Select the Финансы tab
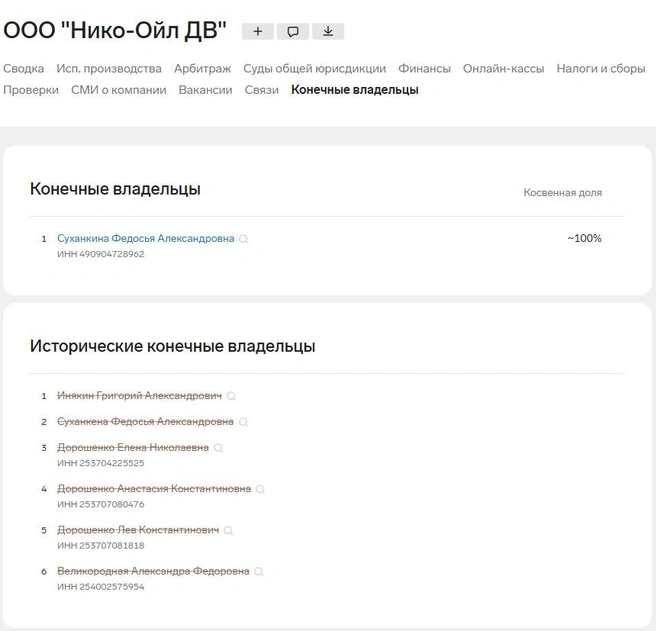Screen dimensions: 656x631 click(424, 69)
